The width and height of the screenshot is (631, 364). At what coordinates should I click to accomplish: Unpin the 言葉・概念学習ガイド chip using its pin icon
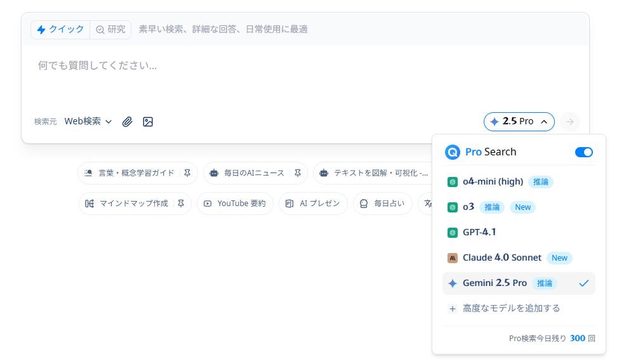click(x=187, y=173)
